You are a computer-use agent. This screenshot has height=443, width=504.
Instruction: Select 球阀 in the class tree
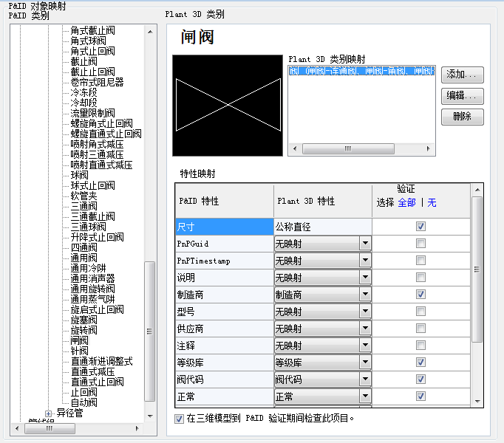(79, 175)
